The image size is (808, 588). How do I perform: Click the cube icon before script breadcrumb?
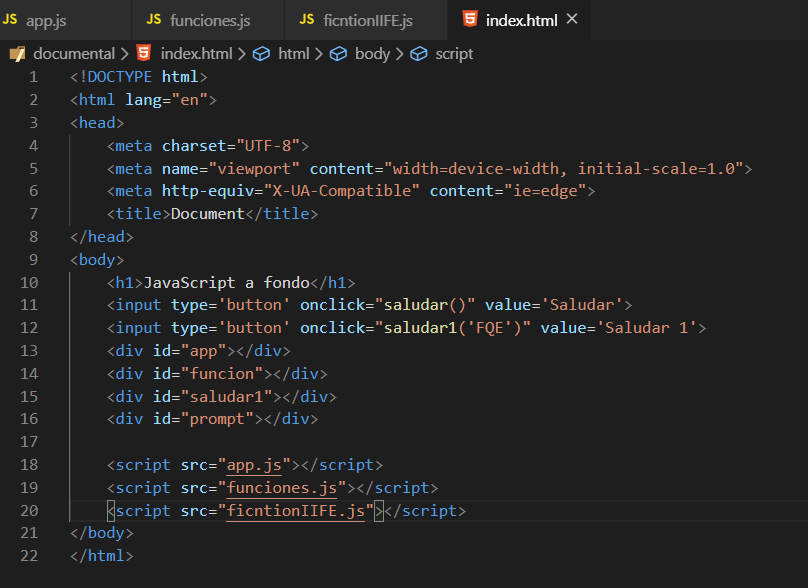(x=418, y=54)
